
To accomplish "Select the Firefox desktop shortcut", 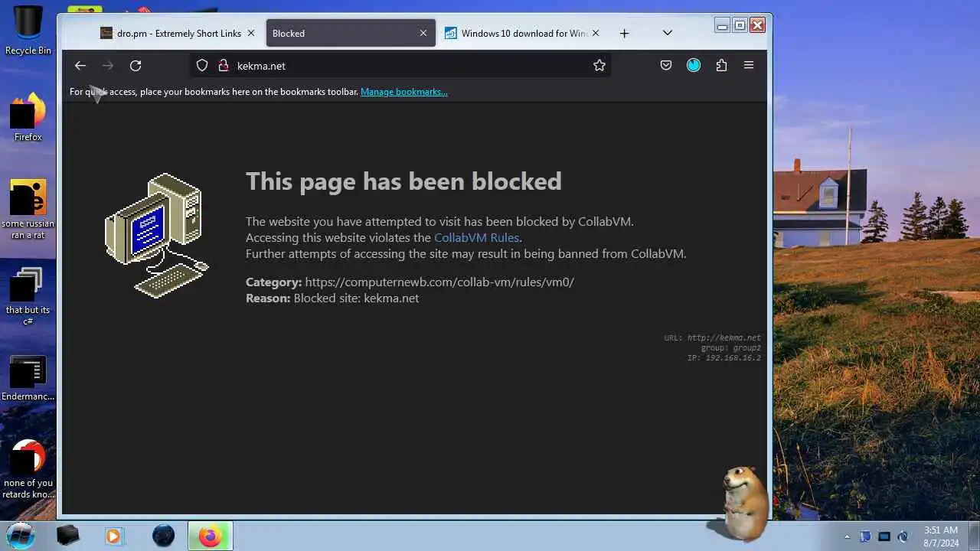I will 28,117.
